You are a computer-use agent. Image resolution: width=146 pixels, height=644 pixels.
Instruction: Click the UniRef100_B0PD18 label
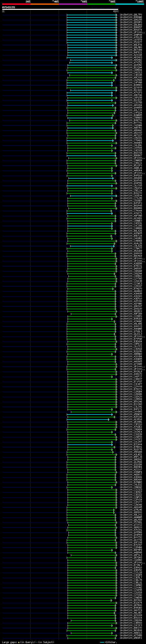point(131,175)
